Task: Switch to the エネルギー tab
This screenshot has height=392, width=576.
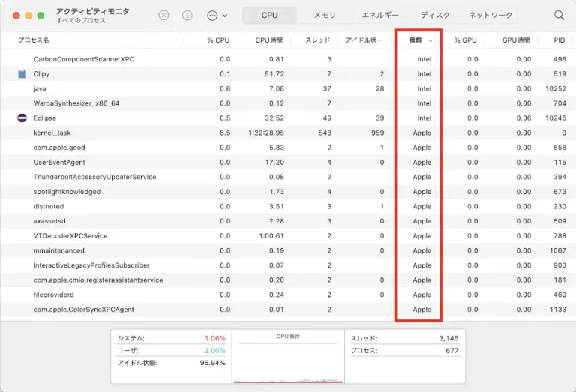Action: coord(380,16)
